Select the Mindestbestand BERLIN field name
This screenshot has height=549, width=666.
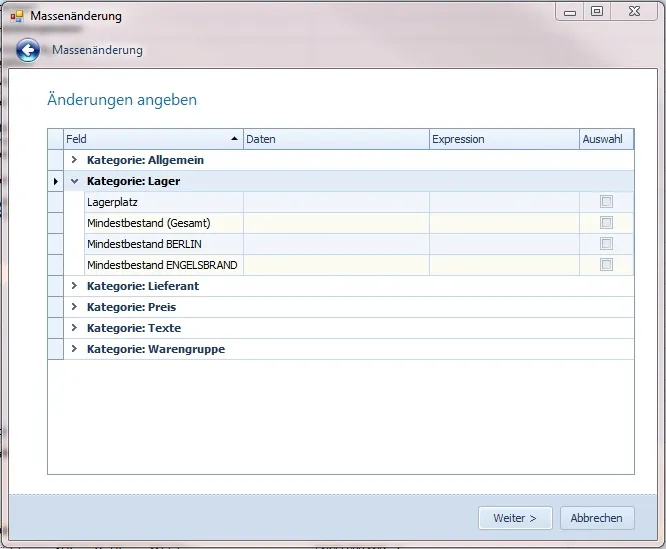tap(144, 244)
